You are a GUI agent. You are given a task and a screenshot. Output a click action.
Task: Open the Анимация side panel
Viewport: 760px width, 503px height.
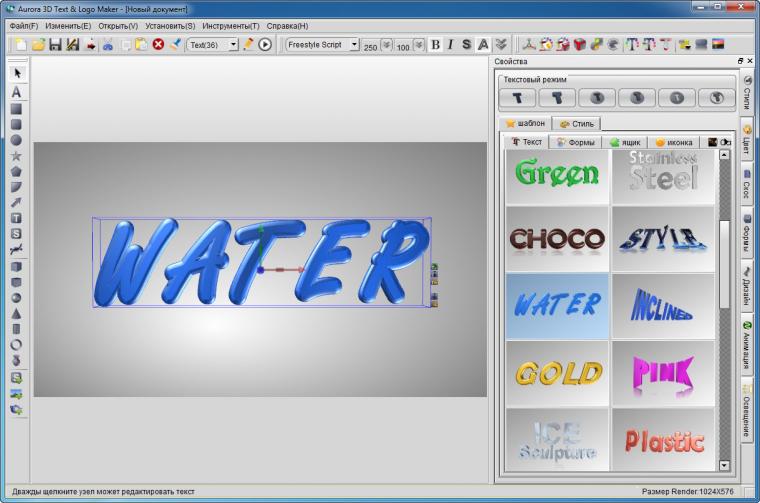coord(746,345)
